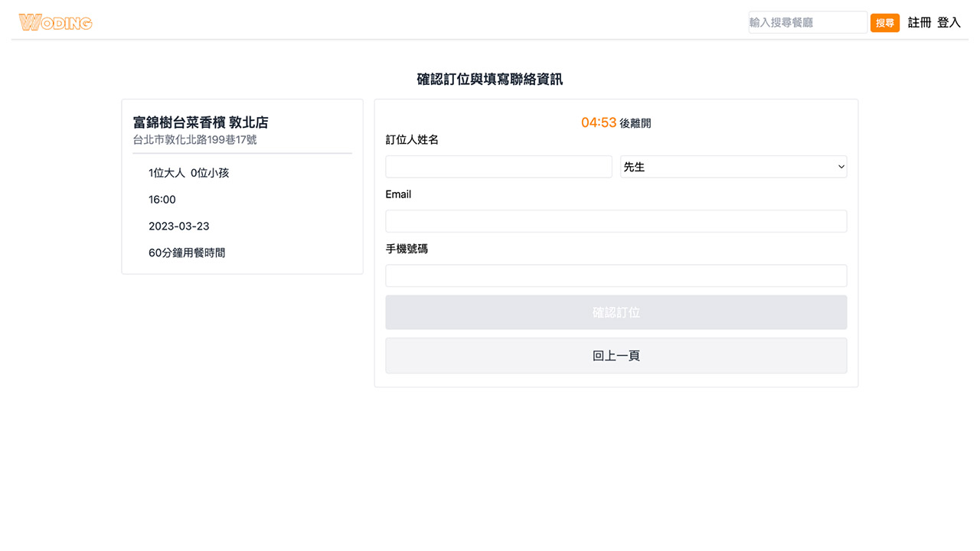Click the 2023-03-23 reservation date
The height and width of the screenshot is (551, 980).
[178, 227]
